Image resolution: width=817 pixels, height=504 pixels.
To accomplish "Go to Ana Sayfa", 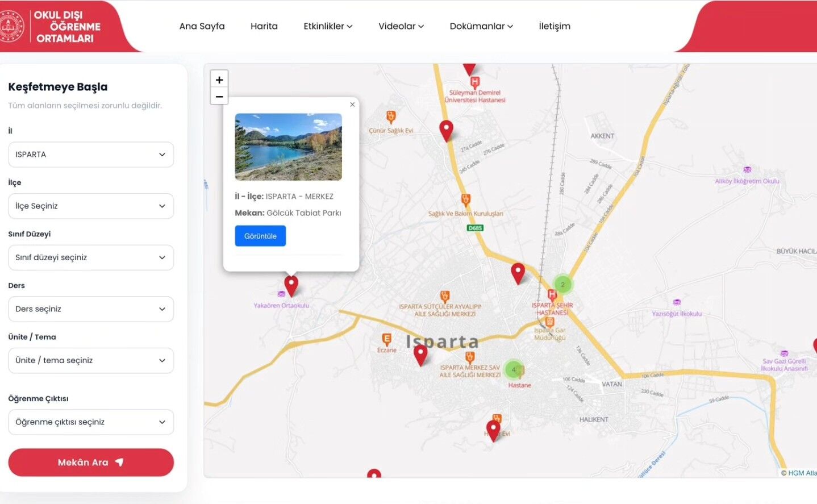I will point(202,26).
